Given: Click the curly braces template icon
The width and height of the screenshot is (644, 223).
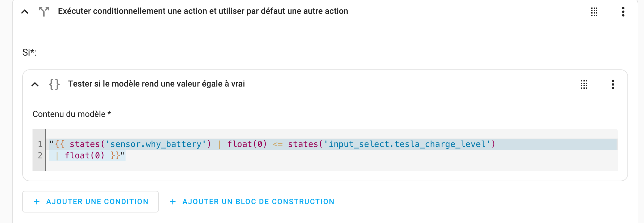Looking at the screenshot, I should [x=54, y=84].
